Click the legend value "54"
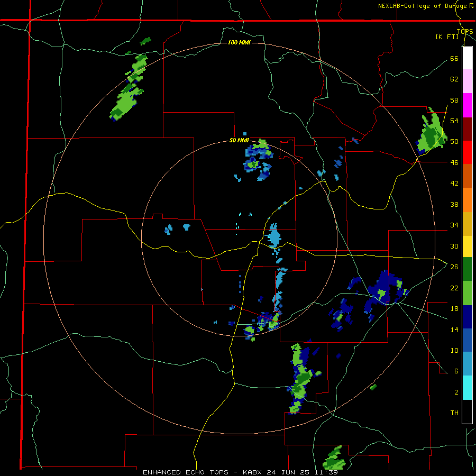The width and height of the screenshot is (476, 476). [x=454, y=121]
